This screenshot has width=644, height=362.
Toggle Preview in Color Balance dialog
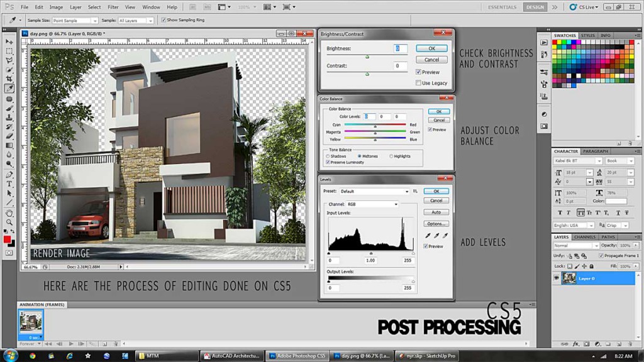coord(430,129)
